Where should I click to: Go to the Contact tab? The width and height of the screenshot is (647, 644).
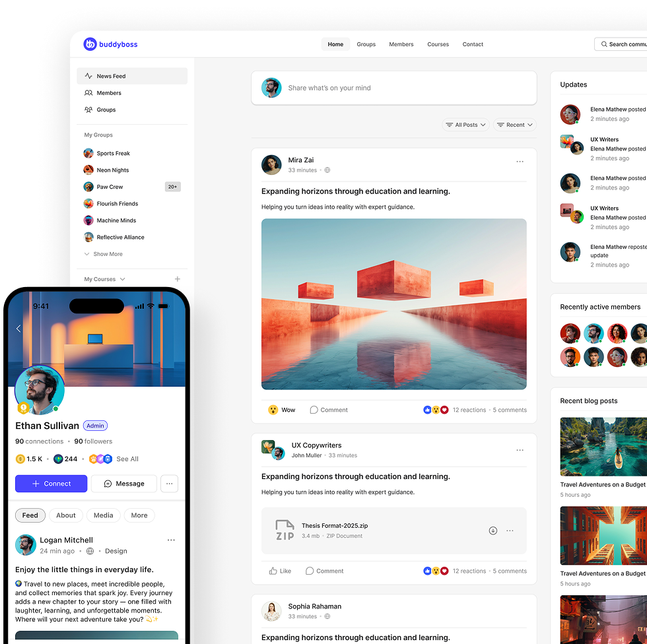(473, 44)
